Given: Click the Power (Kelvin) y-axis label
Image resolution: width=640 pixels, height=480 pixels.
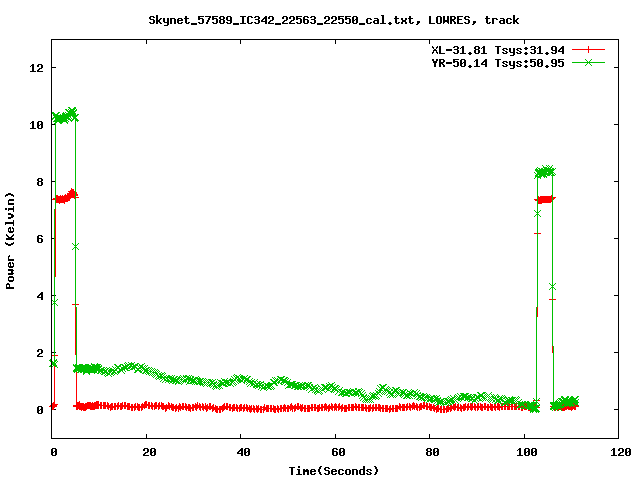Looking at the screenshot, I should [x=10, y=240].
